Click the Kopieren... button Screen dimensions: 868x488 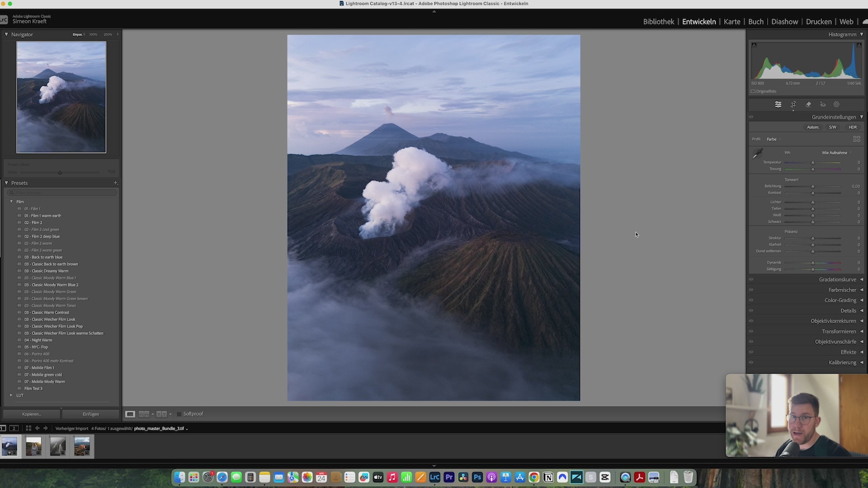coord(32,414)
